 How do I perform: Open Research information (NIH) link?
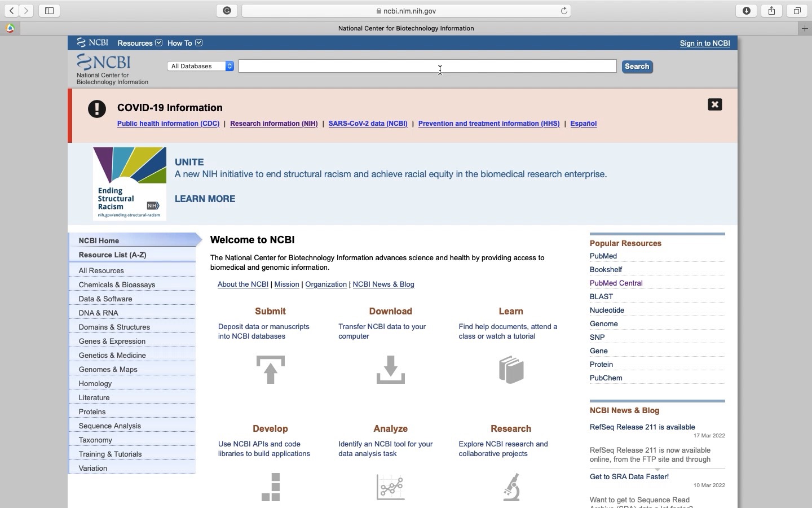click(x=274, y=124)
